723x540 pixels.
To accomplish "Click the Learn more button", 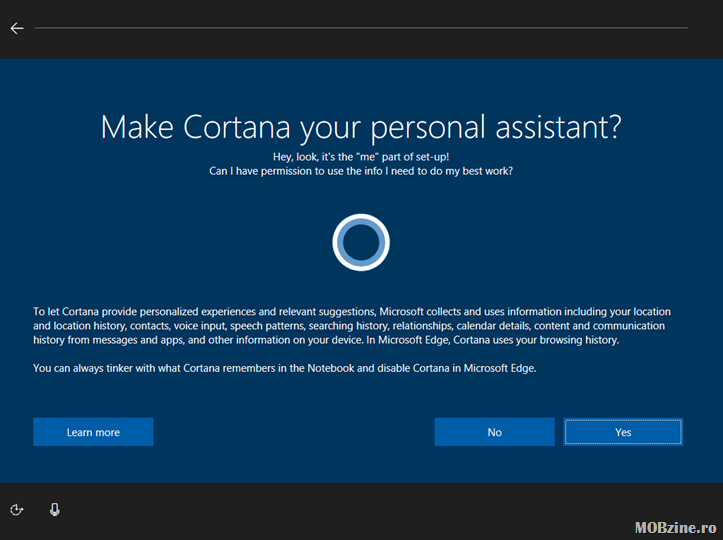I will 93,432.
